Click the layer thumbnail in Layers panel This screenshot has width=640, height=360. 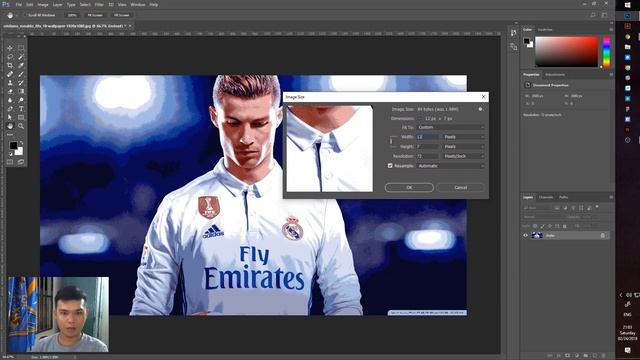pos(537,236)
